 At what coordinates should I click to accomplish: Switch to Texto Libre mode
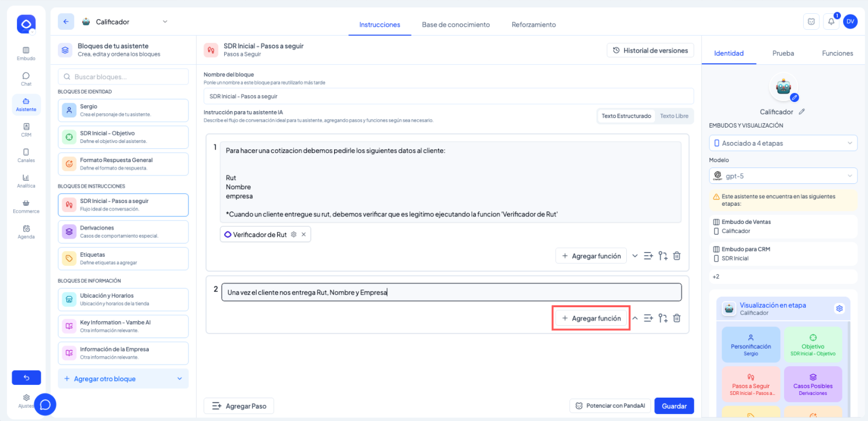click(x=674, y=116)
